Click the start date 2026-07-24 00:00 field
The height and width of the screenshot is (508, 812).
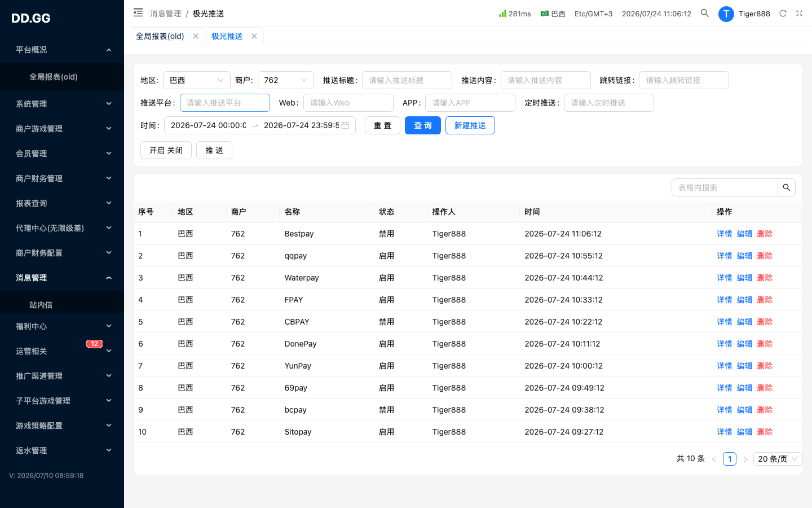pyautogui.click(x=208, y=125)
